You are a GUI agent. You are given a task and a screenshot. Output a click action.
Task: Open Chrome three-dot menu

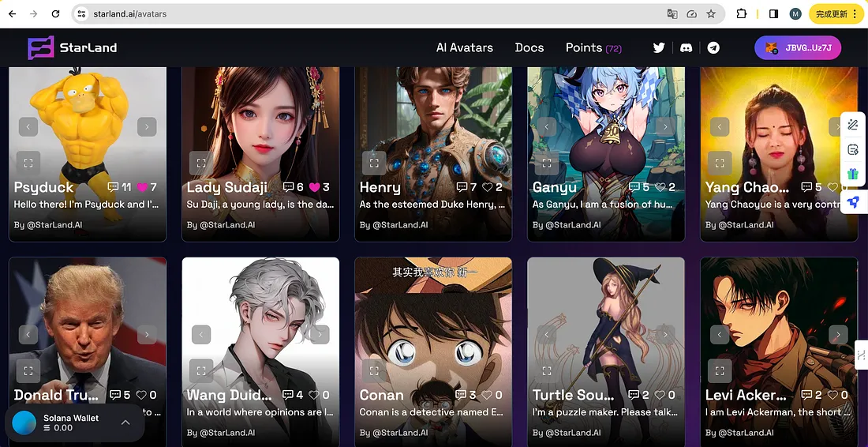point(855,14)
